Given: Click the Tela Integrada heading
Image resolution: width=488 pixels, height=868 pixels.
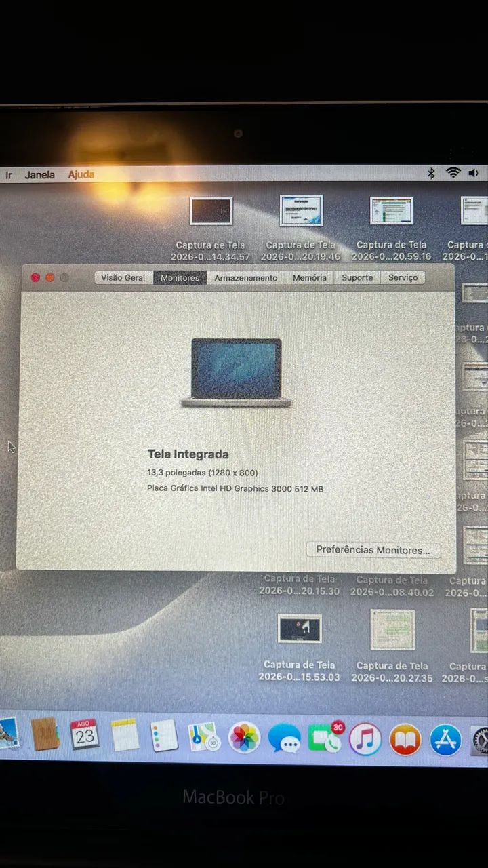Looking at the screenshot, I should click(x=188, y=454).
